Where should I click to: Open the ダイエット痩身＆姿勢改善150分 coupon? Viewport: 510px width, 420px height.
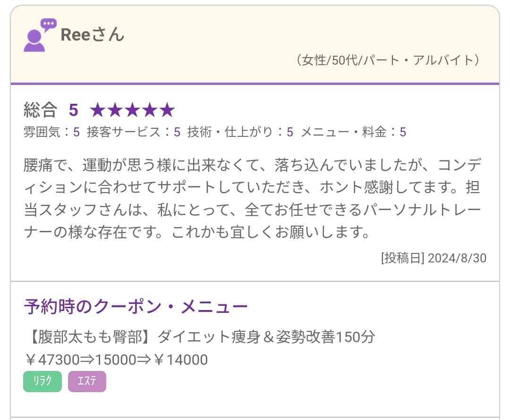200,337
